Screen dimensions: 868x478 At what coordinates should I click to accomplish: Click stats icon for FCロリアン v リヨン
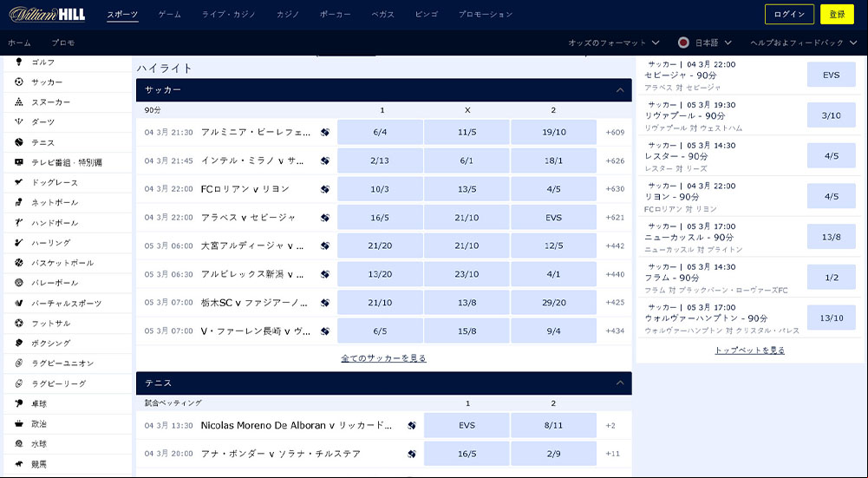click(x=325, y=189)
